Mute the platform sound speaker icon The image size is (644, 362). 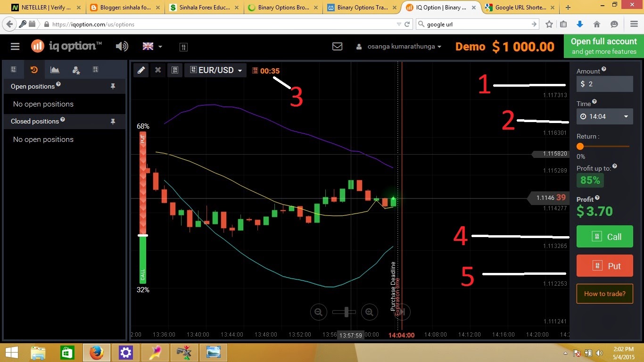tap(122, 46)
